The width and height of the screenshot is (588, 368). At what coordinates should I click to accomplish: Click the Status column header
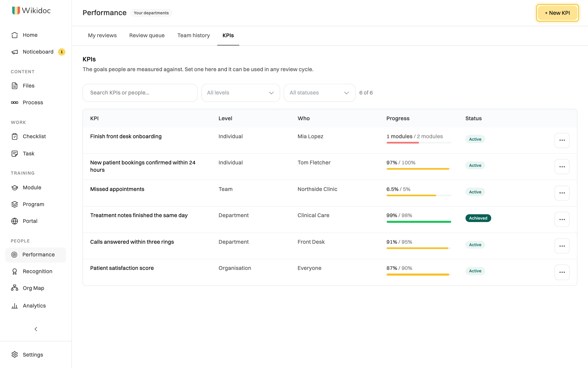click(x=473, y=119)
